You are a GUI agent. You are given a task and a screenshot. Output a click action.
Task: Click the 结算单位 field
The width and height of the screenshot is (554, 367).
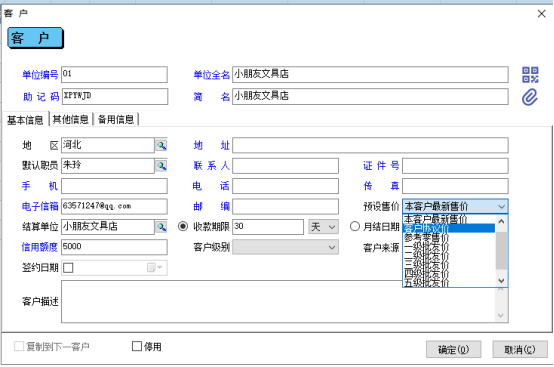tap(108, 227)
